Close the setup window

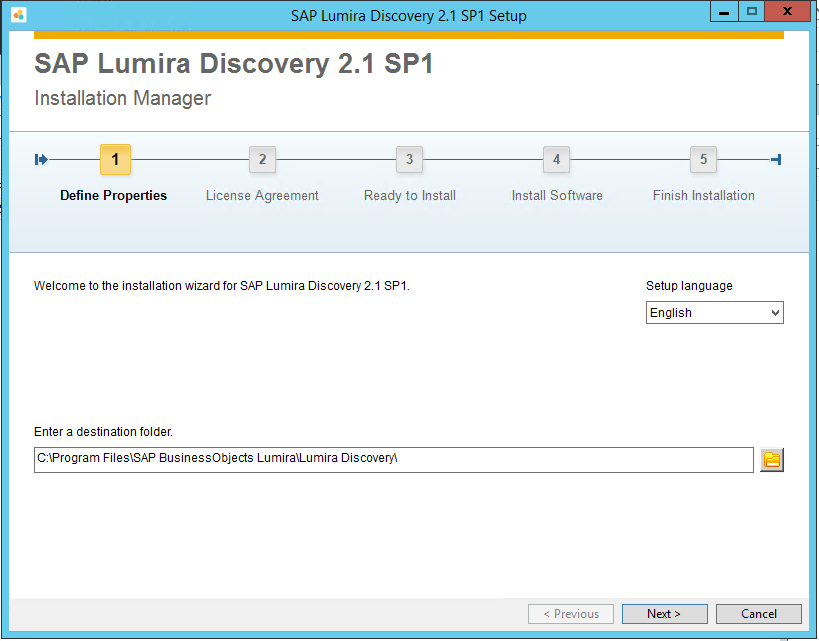tap(788, 12)
